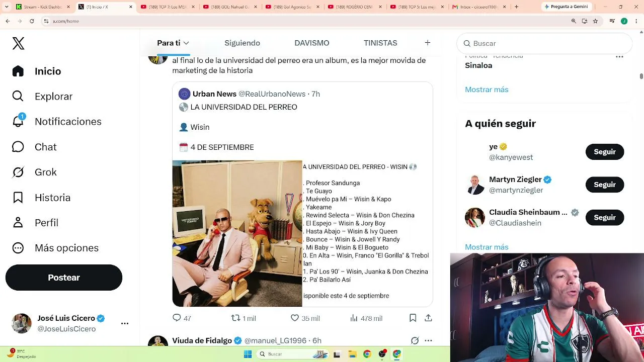This screenshot has height=362, width=644.
Task: Open Historia bookmarks section
Action: (x=41, y=198)
